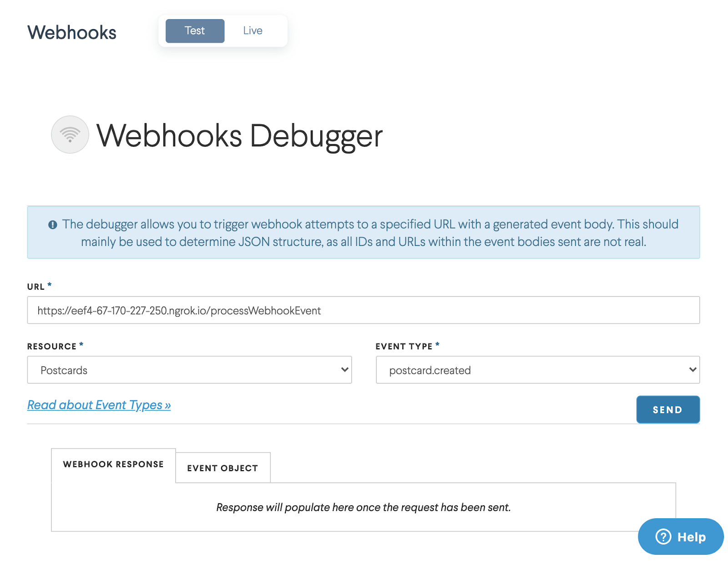Click the Test/Live segmented control
Screen dimensions: 728x562
tap(223, 30)
